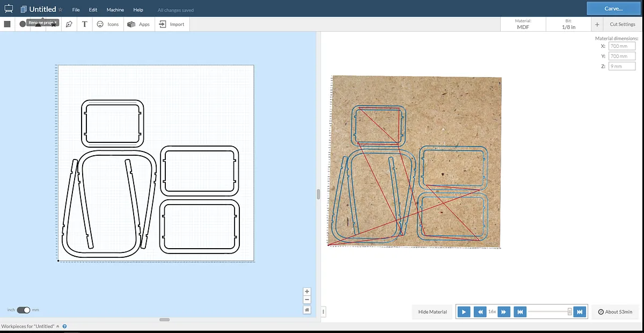Click the simulation progress slider handle
Screen dimensions: 644x333
(570, 312)
